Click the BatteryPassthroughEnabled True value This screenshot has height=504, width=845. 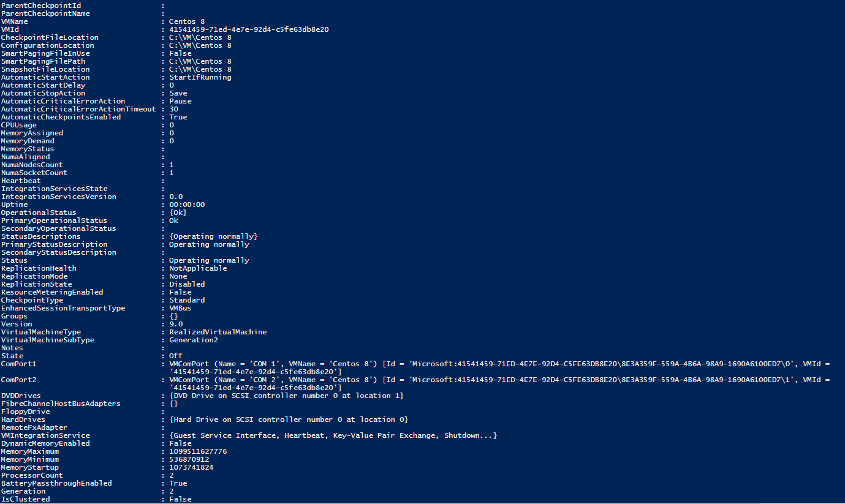178,483
